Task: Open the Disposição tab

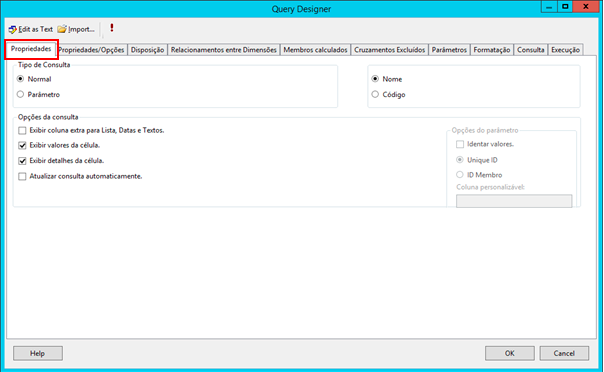Action: [147, 50]
